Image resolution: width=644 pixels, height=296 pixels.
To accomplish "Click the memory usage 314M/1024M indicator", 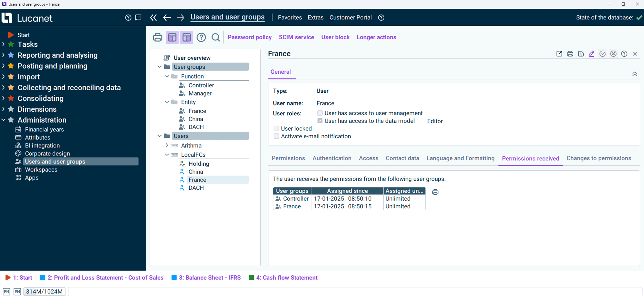I will [45, 292].
